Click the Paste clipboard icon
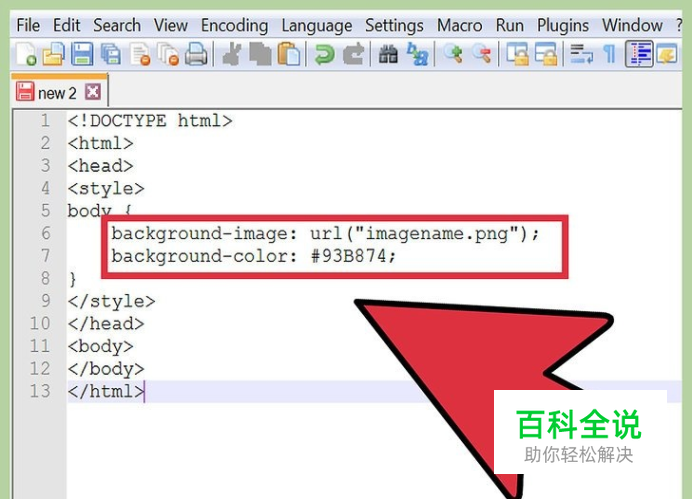This screenshot has width=692, height=499. tap(289, 54)
